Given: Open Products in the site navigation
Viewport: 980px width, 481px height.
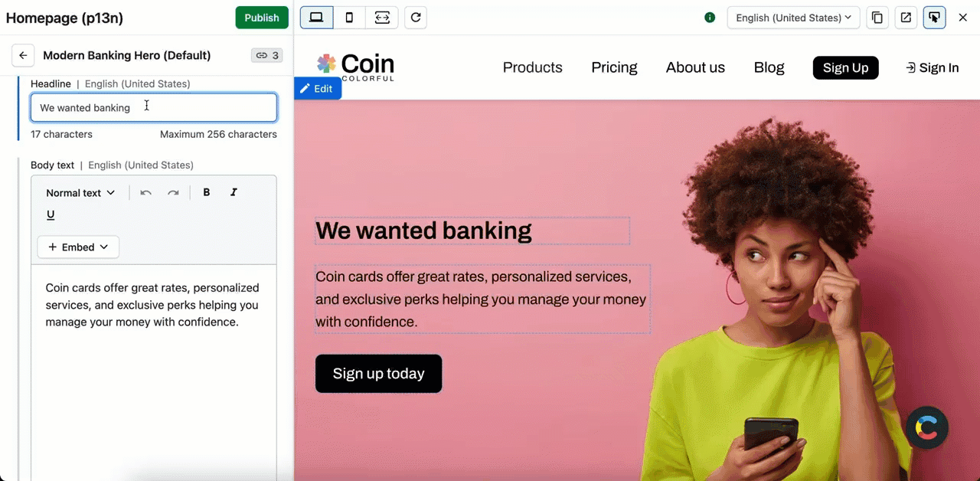Looking at the screenshot, I should (x=533, y=67).
